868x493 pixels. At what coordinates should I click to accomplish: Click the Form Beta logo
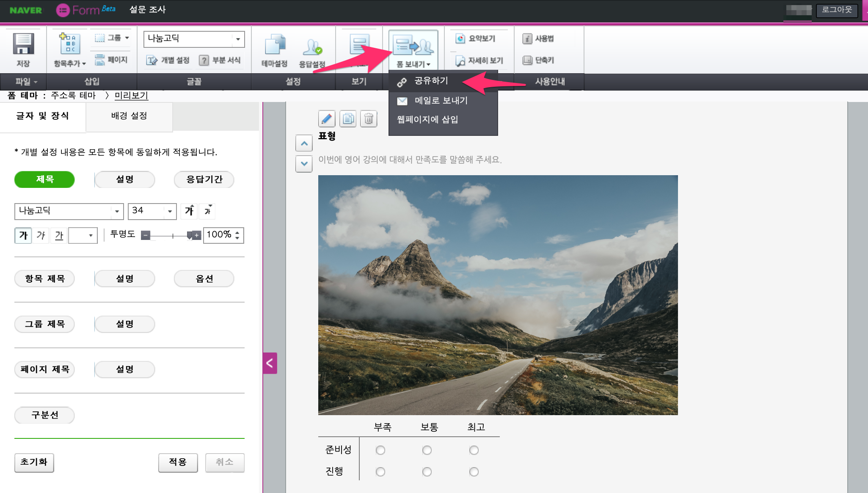click(x=85, y=10)
